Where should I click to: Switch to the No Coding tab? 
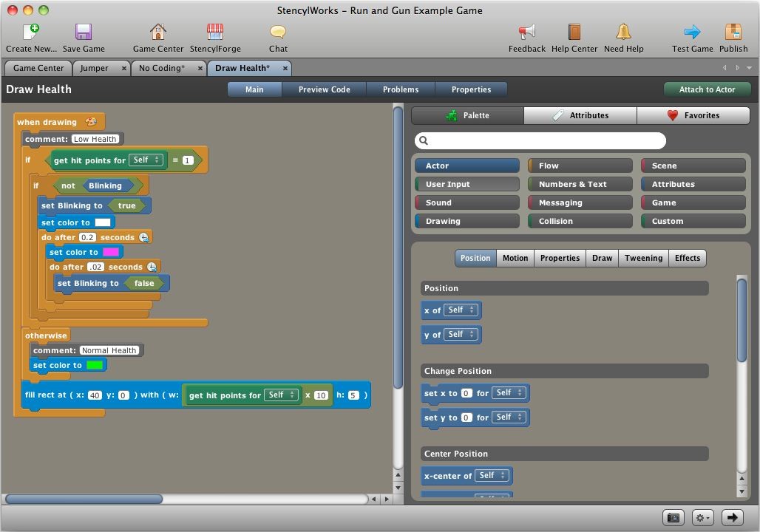pyautogui.click(x=161, y=68)
